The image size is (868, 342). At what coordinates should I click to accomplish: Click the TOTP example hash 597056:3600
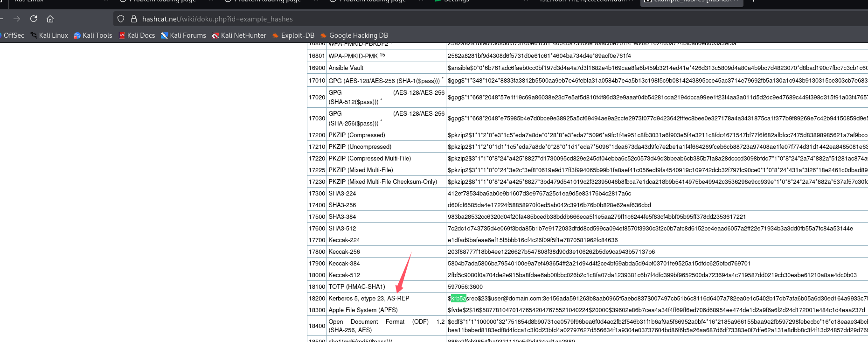(x=465, y=286)
